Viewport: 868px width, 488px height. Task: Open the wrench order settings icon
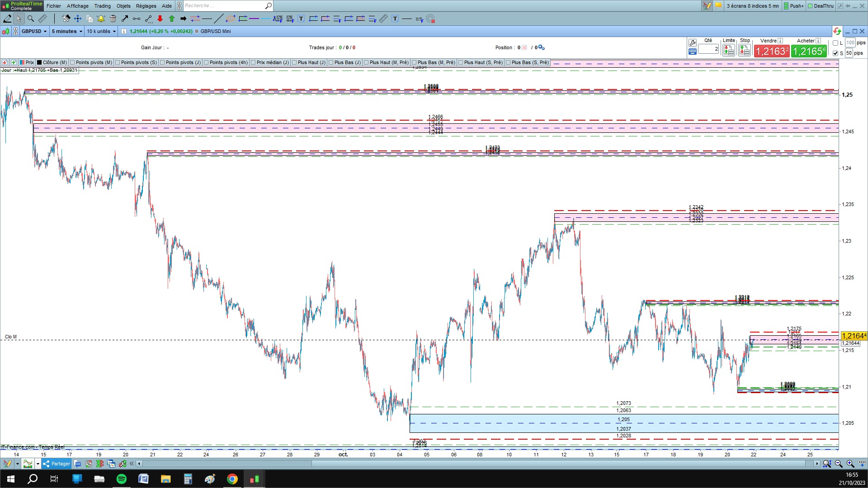[x=692, y=43]
